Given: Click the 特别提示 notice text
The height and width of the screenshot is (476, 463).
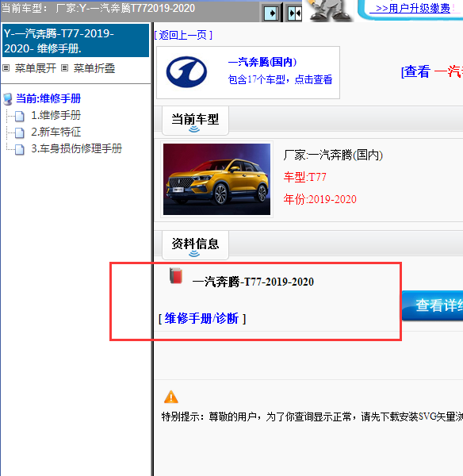Looking at the screenshot, I should pyautogui.click(x=312, y=416).
